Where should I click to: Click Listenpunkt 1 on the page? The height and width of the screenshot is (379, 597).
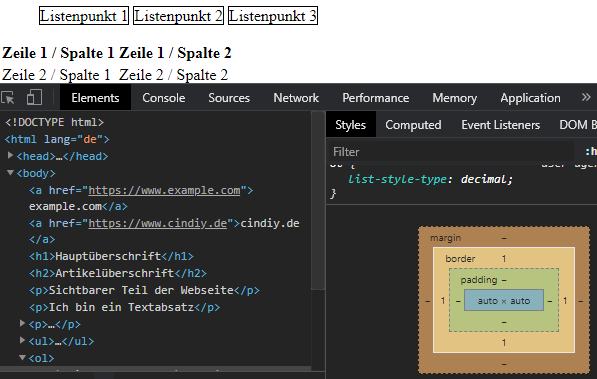click(84, 16)
